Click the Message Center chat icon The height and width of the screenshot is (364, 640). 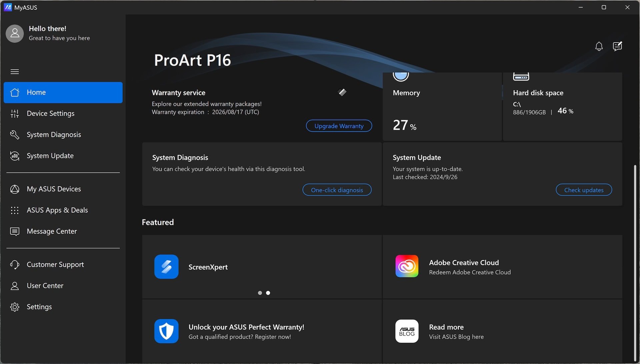(15, 231)
